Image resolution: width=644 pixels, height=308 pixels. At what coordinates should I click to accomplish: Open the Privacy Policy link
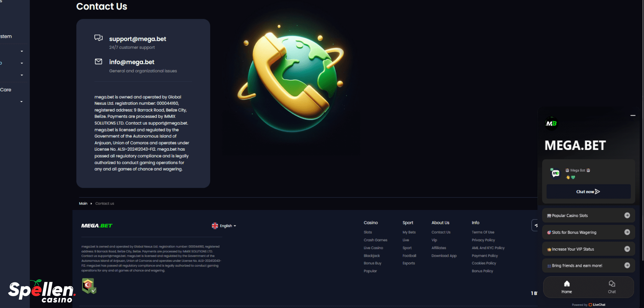click(483, 240)
